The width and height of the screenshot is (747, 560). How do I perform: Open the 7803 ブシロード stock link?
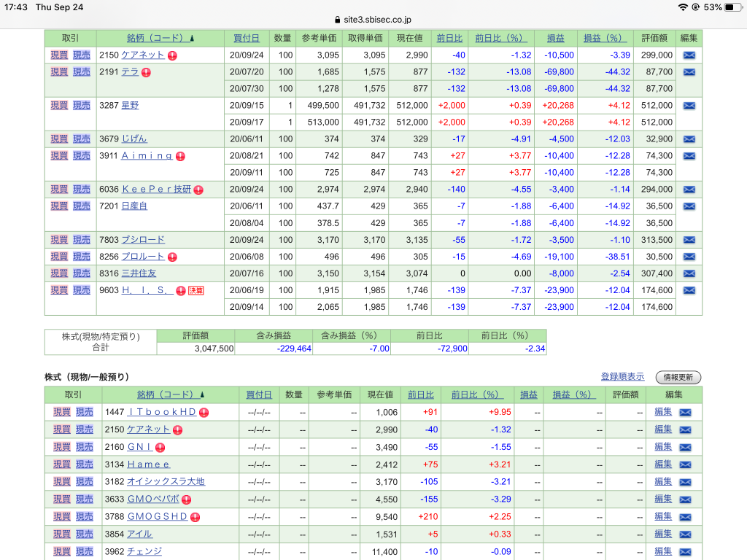pyautogui.click(x=143, y=239)
